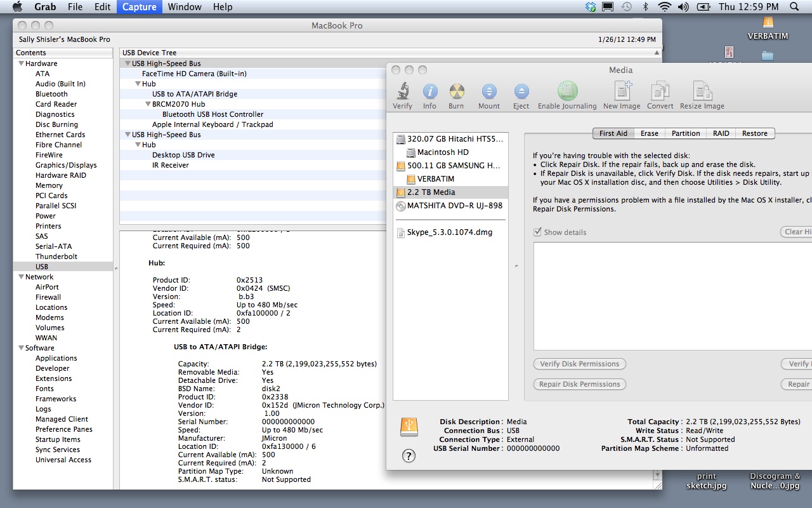This screenshot has width=812, height=508.
Task: Switch to the RAID tab
Action: click(x=721, y=133)
